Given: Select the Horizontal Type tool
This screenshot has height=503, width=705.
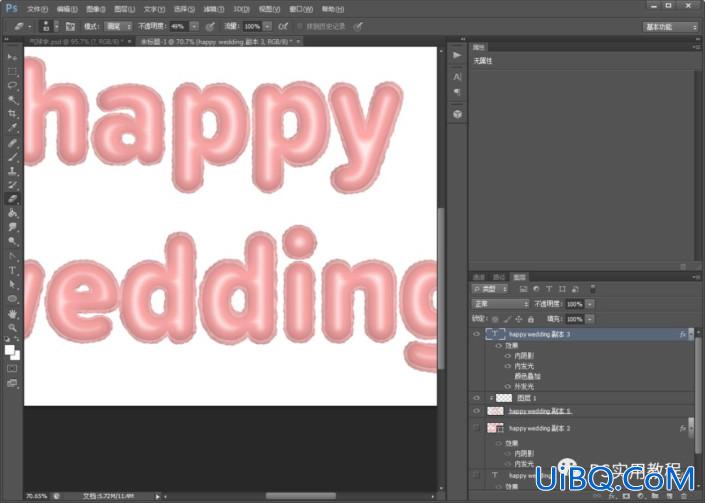Looking at the screenshot, I should tap(12, 270).
